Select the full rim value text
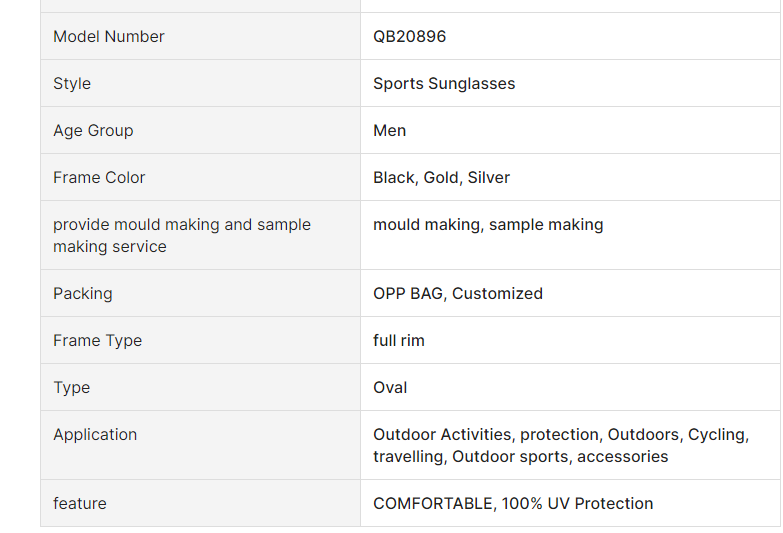 (x=399, y=341)
